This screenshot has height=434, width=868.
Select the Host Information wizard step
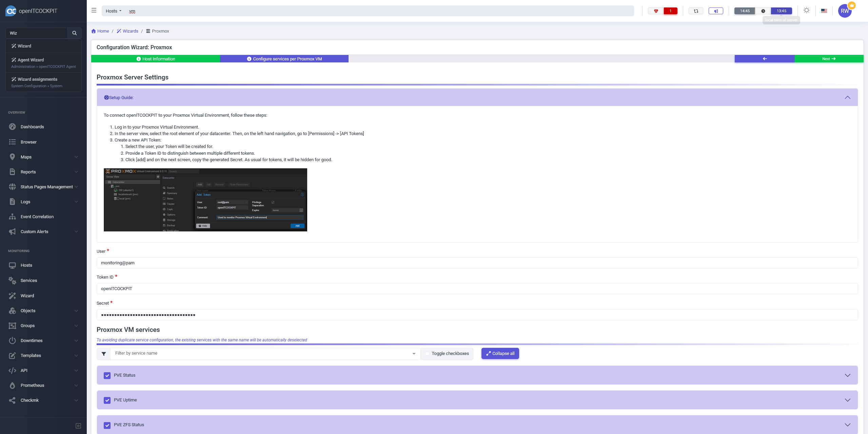click(156, 59)
